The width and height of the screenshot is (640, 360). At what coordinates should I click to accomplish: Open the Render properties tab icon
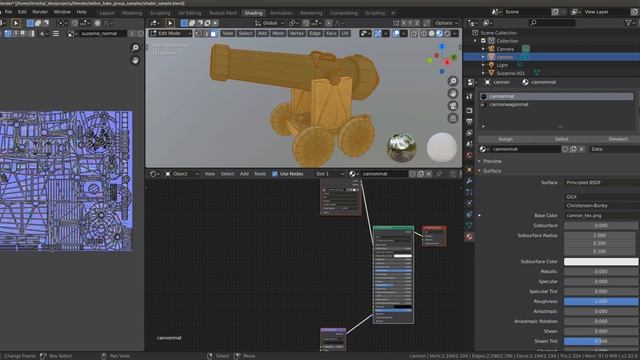(x=469, y=110)
